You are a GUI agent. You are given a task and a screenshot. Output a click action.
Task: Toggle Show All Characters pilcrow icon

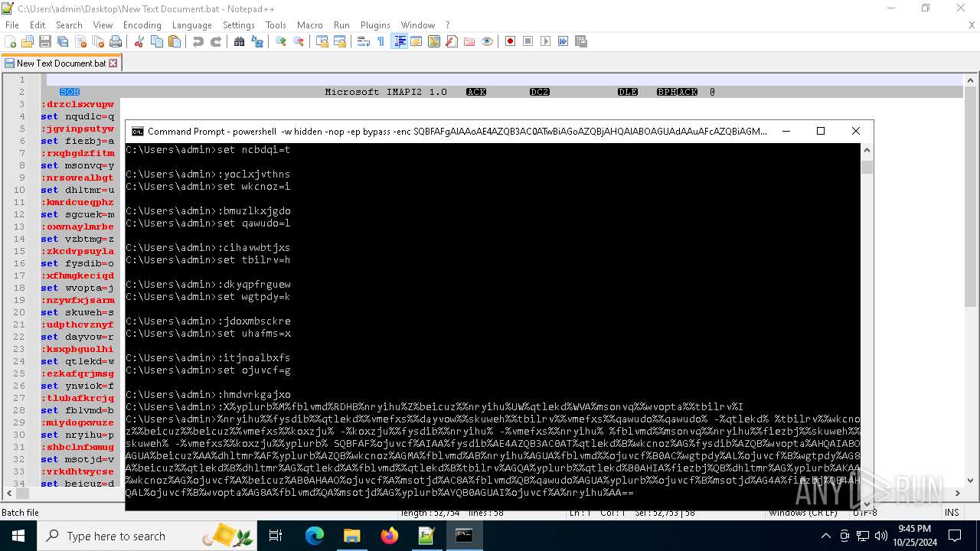click(381, 41)
